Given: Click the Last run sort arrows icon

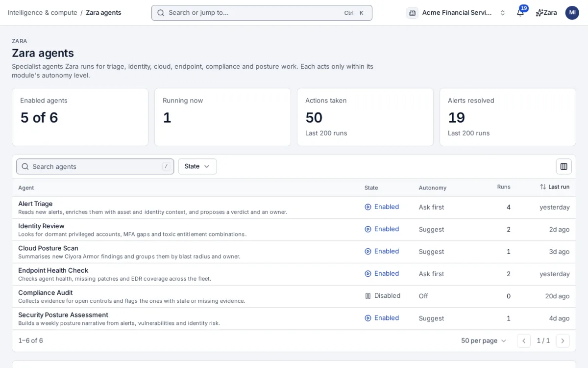Looking at the screenshot, I should click(x=543, y=187).
